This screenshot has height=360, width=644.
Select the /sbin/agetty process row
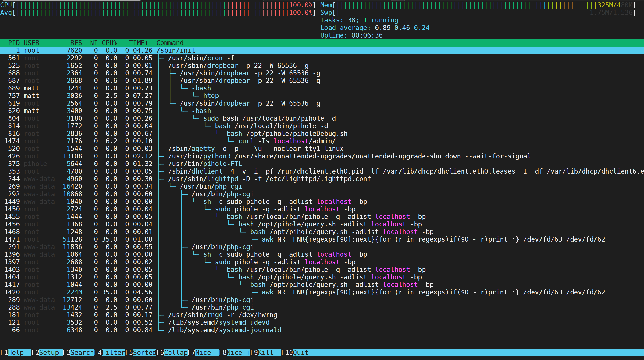coord(322,149)
